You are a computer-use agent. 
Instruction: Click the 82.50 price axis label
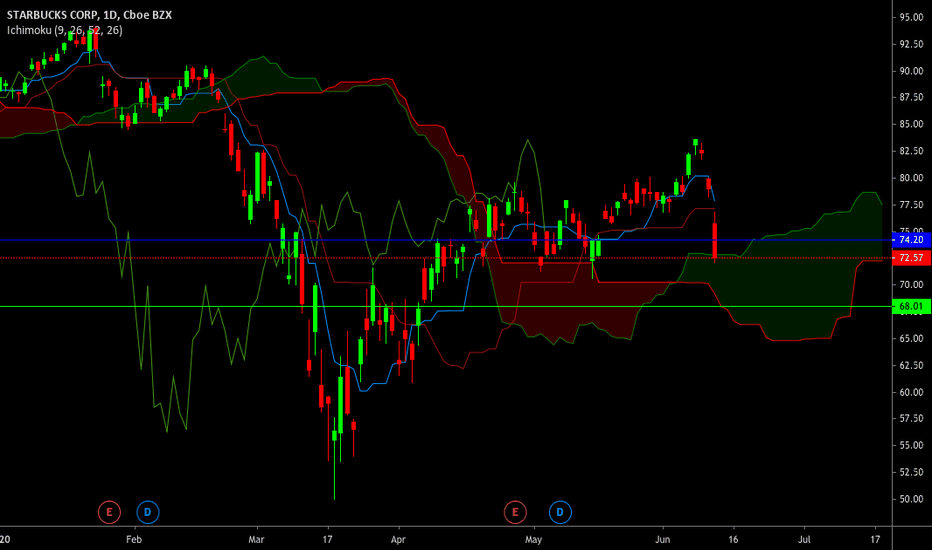911,151
